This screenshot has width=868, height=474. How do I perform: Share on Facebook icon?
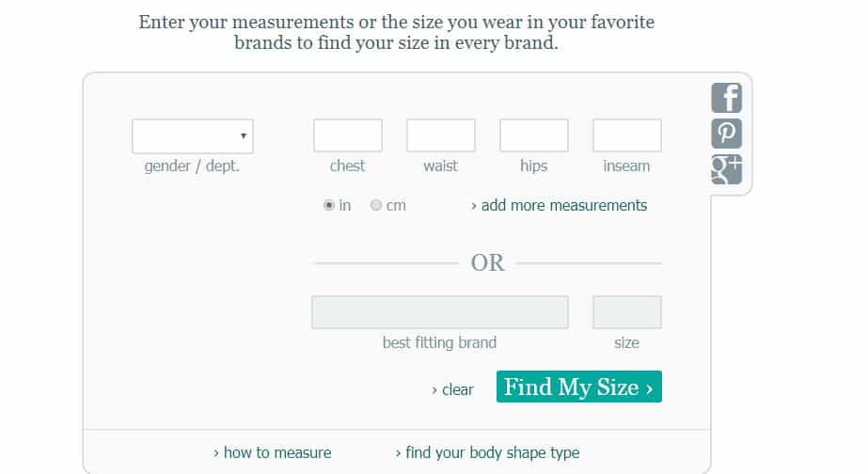tap(726, 98)
